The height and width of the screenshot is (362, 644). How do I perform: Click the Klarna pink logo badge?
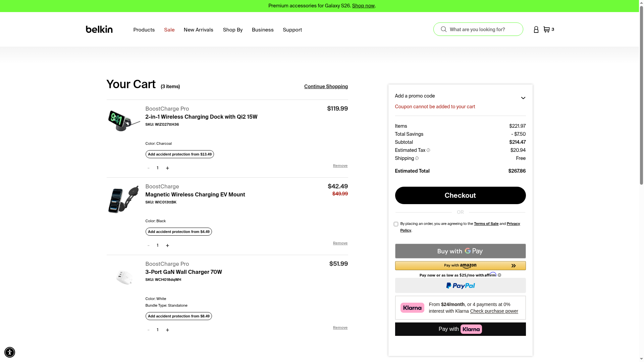click(x=412, y=308)
